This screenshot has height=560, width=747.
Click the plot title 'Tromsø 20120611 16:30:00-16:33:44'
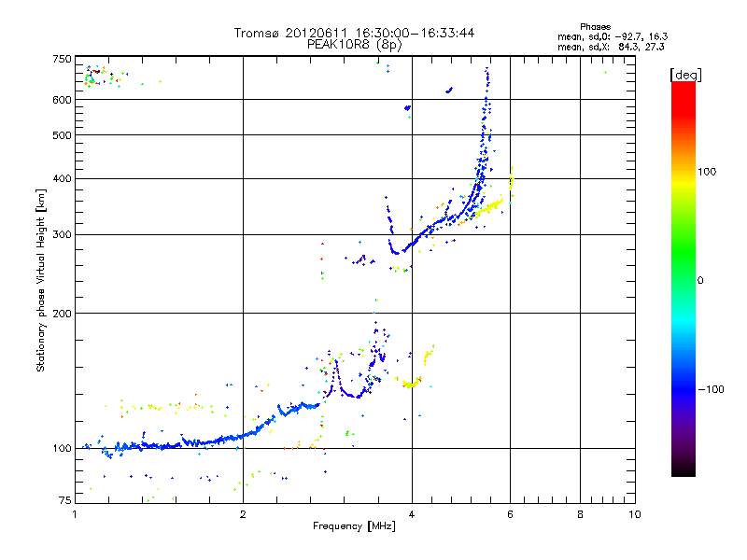coord(354,33)
